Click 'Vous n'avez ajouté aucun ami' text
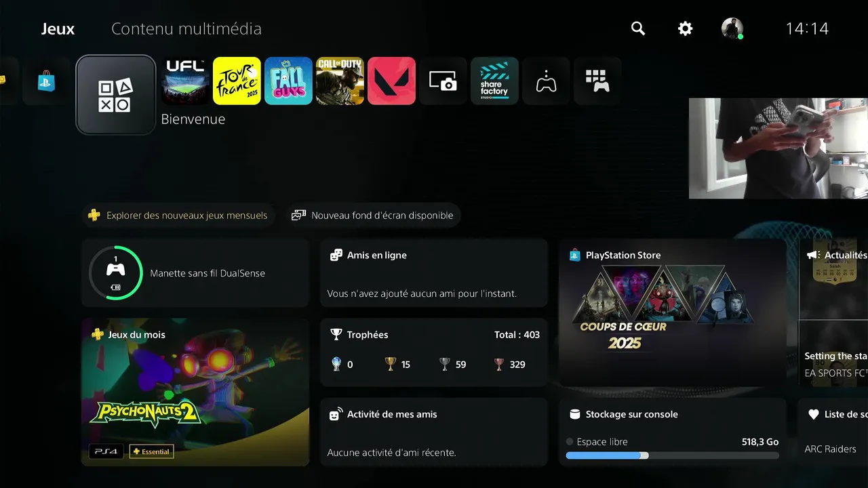This screenshot has height=488, width=868. click(x=422, y=293)
